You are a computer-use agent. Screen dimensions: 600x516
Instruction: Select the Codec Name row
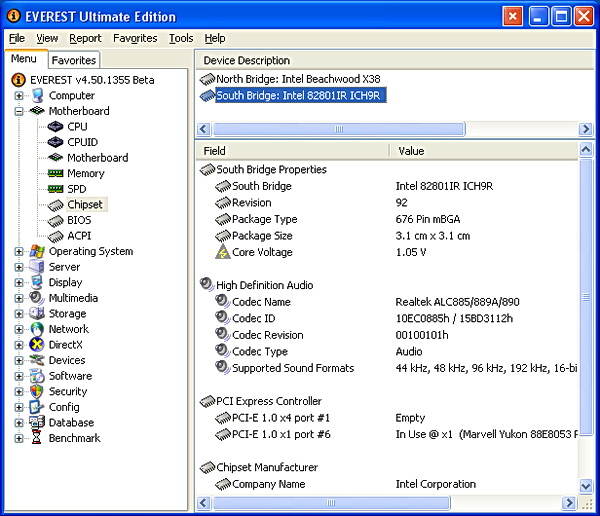coord(386,302)
